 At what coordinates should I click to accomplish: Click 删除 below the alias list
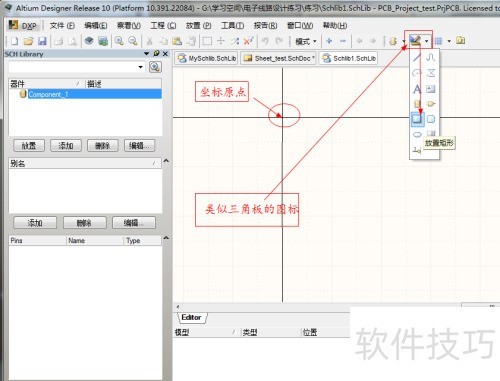(84, 223)
